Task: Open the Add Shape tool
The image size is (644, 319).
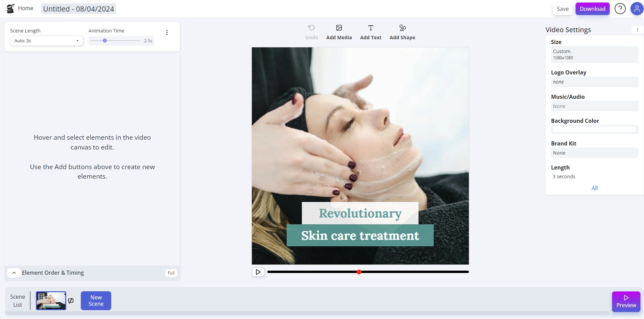Action: pos(402,32)
